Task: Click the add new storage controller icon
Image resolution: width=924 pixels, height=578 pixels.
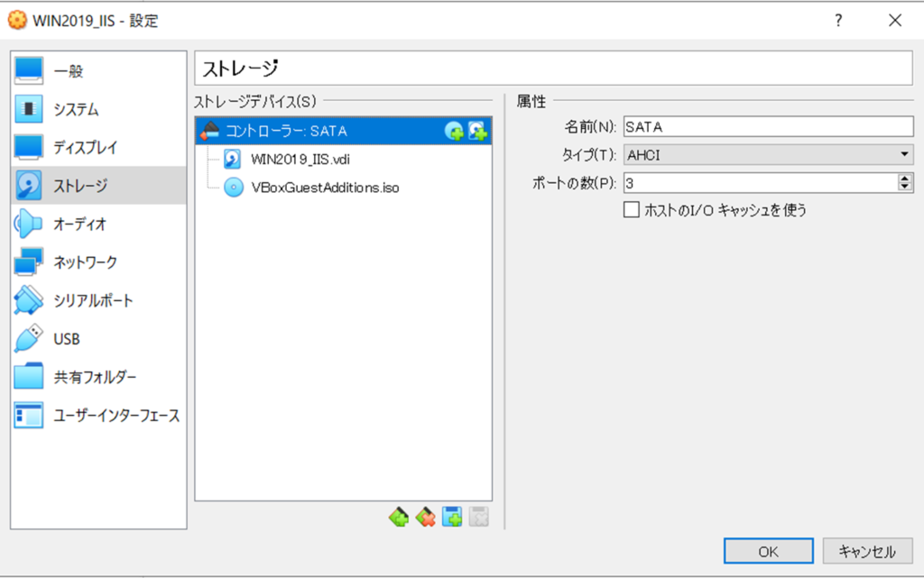Action: 398,518
